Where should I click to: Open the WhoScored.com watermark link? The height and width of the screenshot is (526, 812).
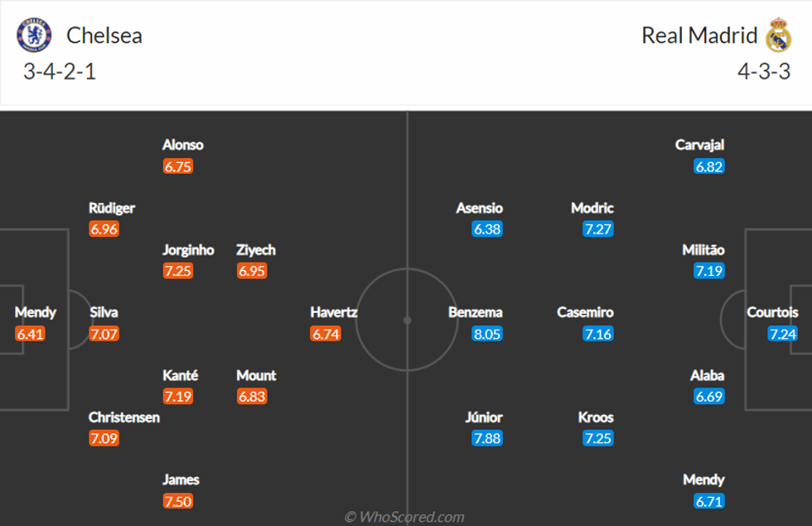coord(404,517)
